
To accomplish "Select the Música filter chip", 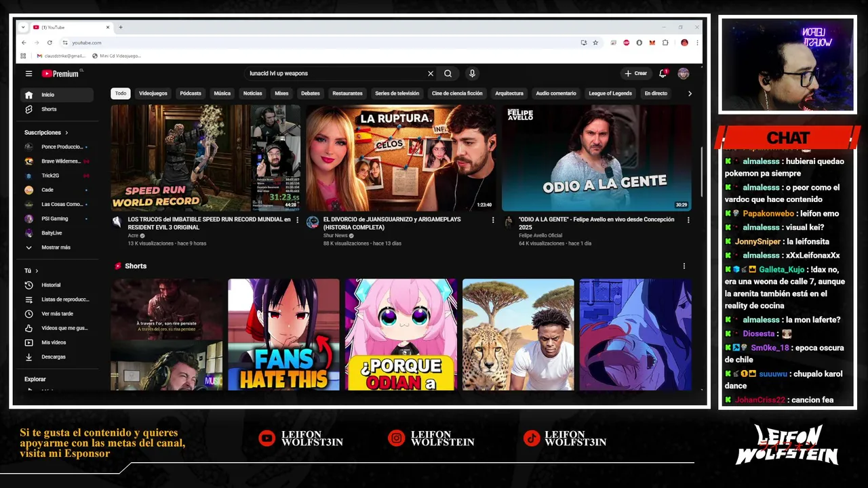I will pos(222,94).
